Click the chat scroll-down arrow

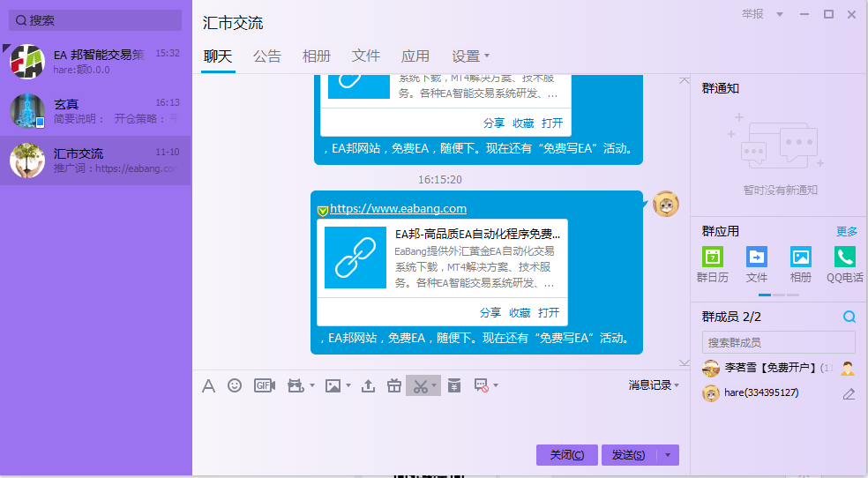(x=685, y=363)
